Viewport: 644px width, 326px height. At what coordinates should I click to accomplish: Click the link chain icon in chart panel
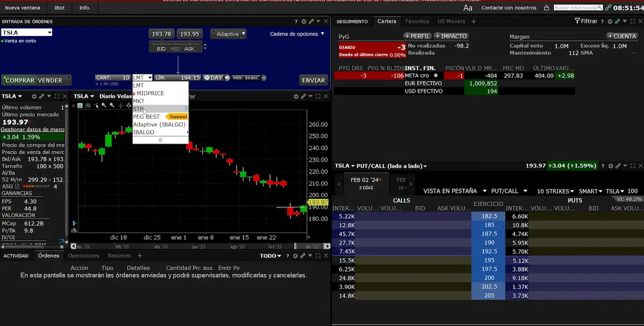pyautogui.click(x=303, y=96)
